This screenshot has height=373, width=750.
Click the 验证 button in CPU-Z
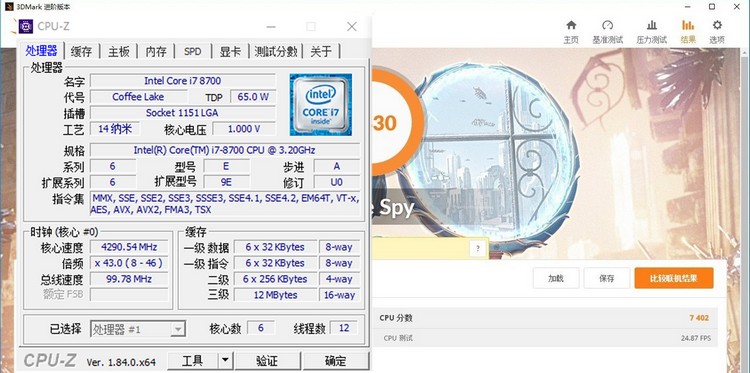point(267,361)
